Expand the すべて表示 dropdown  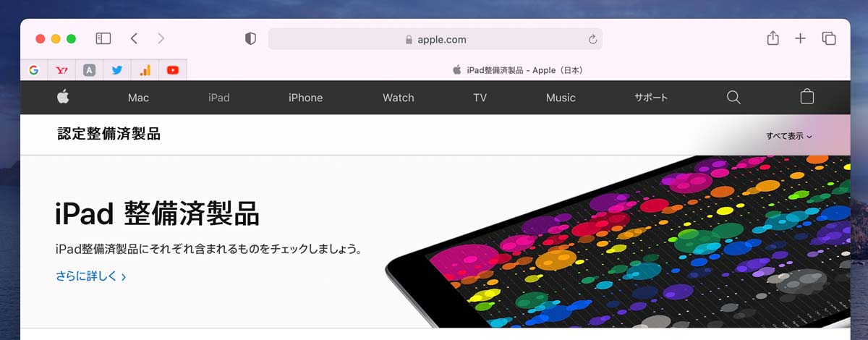[789, 136]
